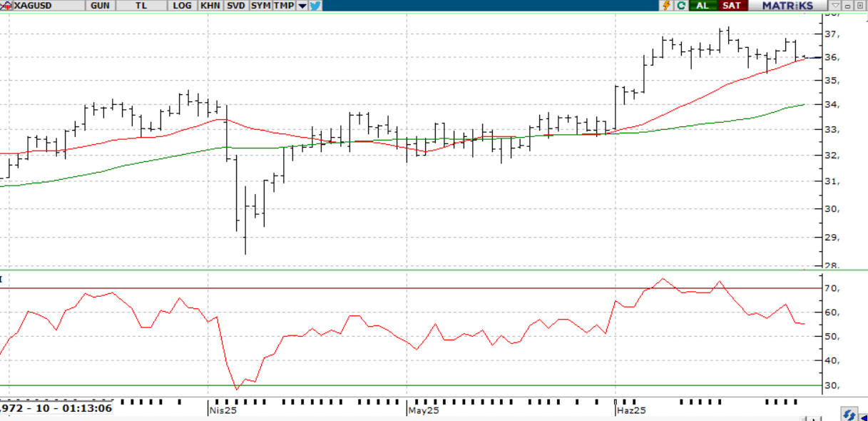Toggle the SVD button
Image resolution: width=868 pixels, height=421 pixels.
tap(235, 5)
